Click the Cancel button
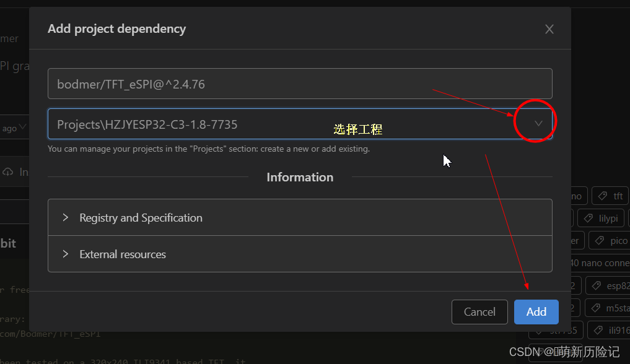The image size is (630, 364). [479, 311]
